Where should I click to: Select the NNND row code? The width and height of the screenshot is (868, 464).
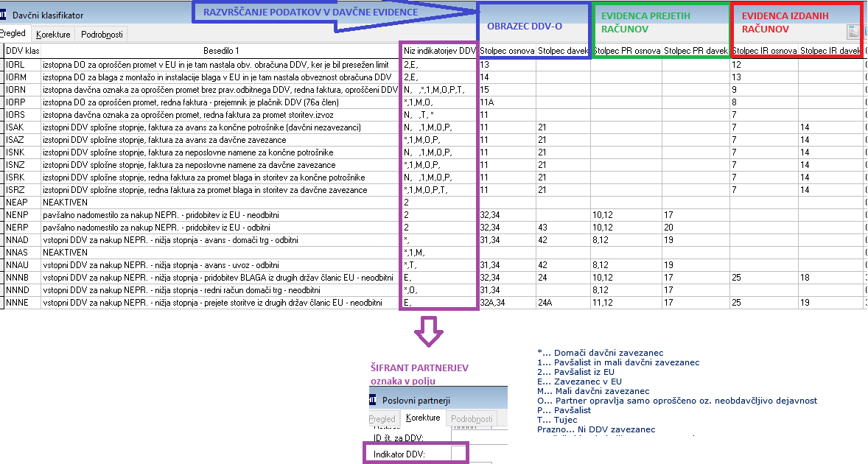point(17,289)
